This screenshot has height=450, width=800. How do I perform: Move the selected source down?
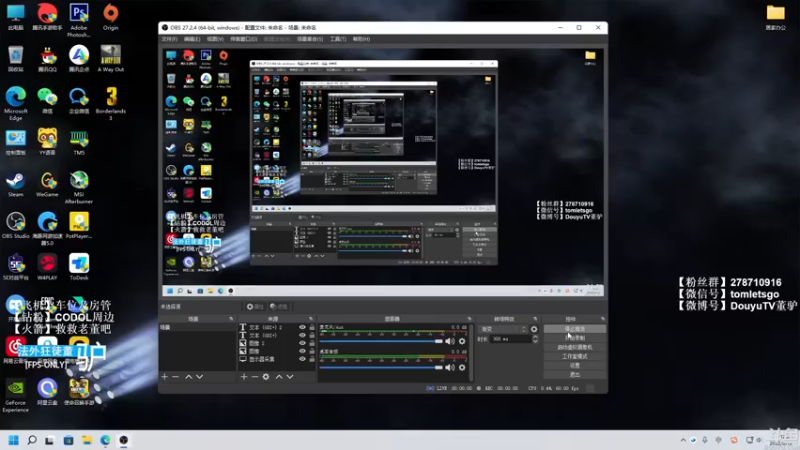pyautogui.click(x=290, y=377)
